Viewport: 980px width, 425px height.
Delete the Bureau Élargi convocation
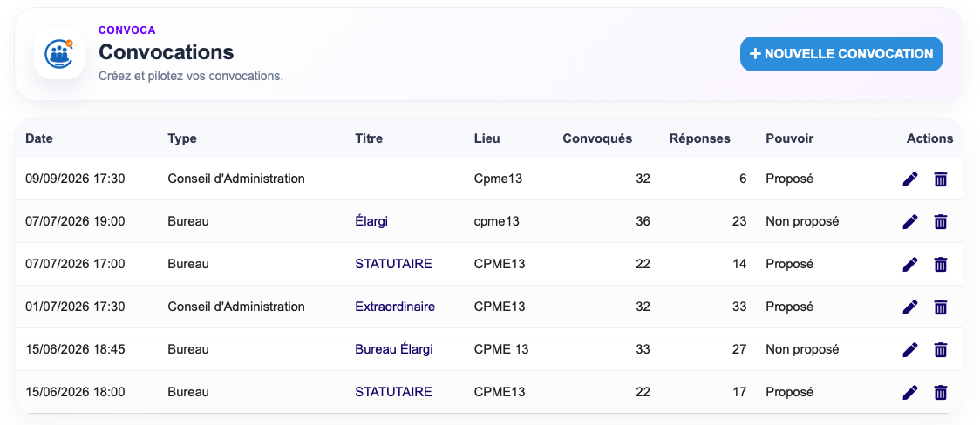click(940, 349)
